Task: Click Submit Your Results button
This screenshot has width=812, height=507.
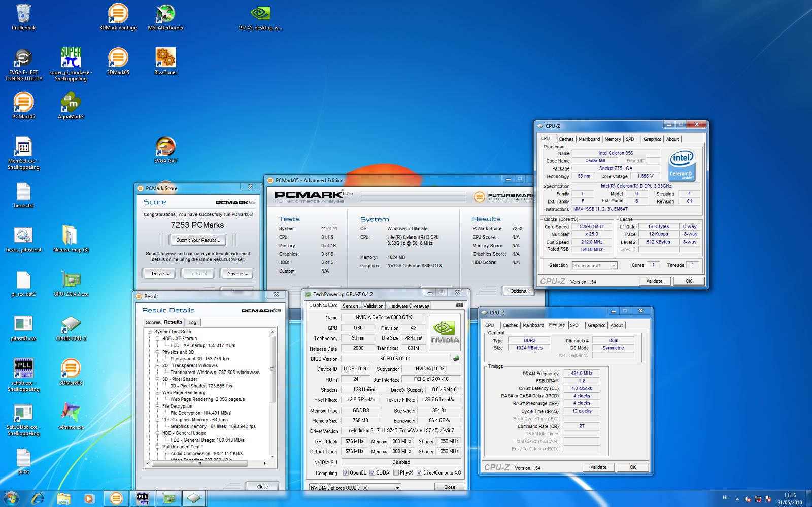Action: click(x=198, y=240)
